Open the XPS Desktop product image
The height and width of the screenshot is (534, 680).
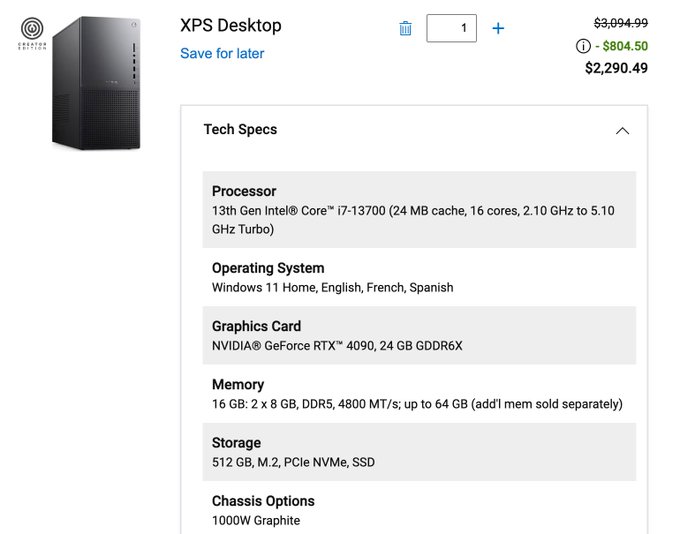[x=96, y=83]
